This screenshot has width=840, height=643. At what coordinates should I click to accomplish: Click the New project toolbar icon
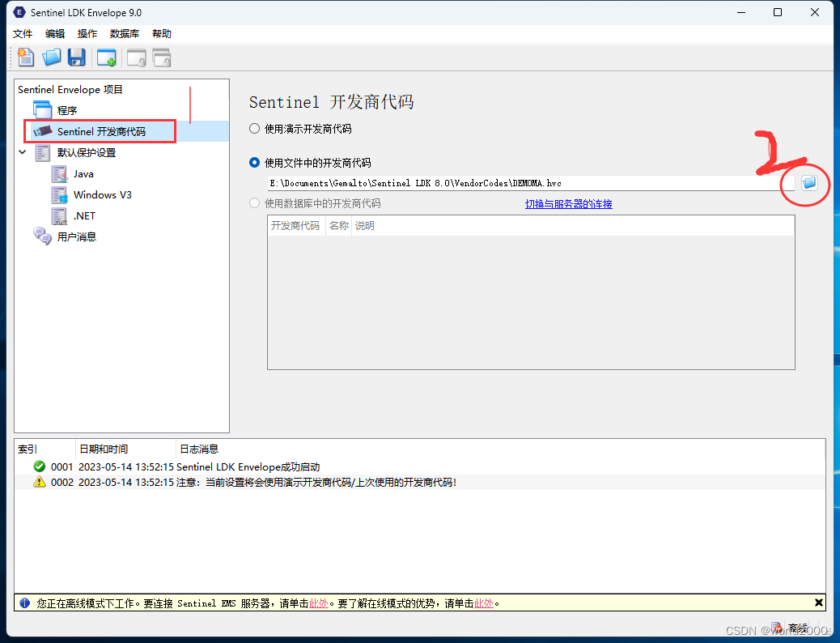26,57
